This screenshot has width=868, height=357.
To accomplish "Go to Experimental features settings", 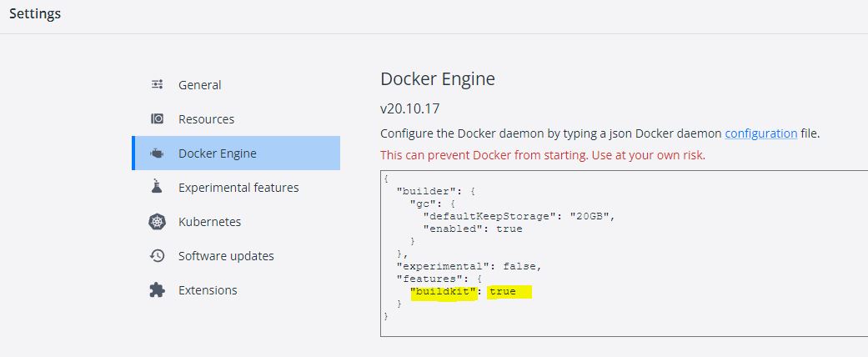I will 236,188.
